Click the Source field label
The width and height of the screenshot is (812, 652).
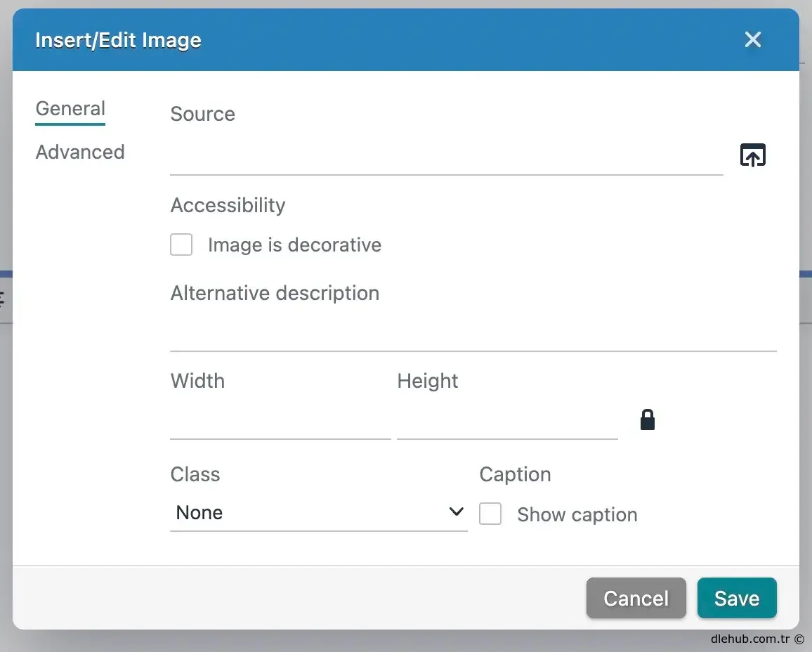click(202, 114)
